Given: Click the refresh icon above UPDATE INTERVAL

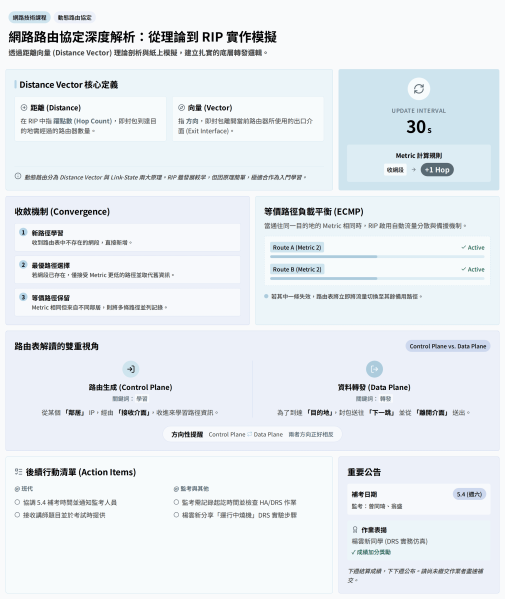Looking at the screenshot, I should pyautogui.click(x=419, y=89).
